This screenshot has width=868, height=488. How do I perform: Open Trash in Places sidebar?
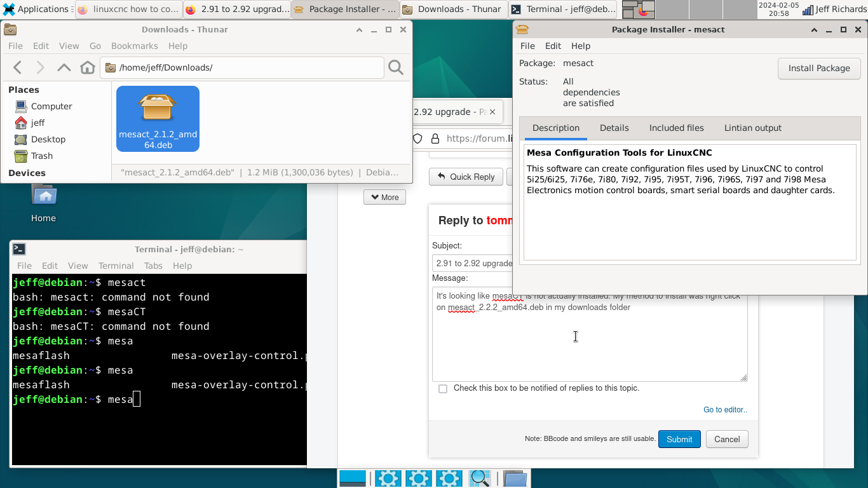[x=42, y=156]
